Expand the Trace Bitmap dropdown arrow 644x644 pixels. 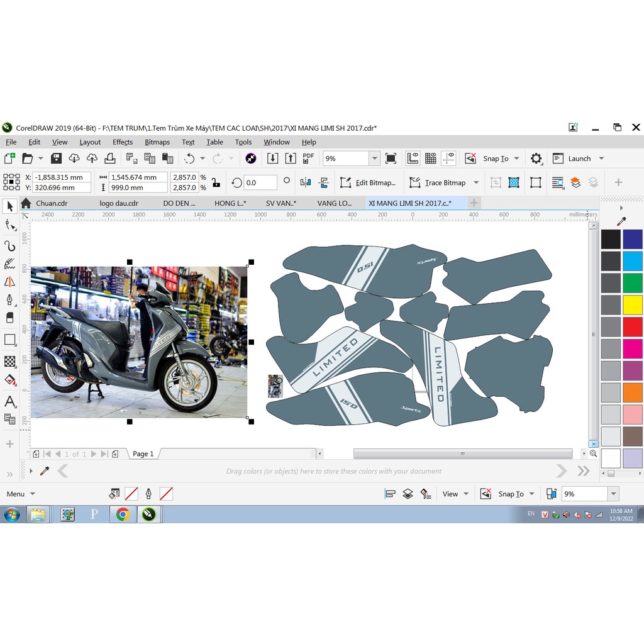coord(477,183)
